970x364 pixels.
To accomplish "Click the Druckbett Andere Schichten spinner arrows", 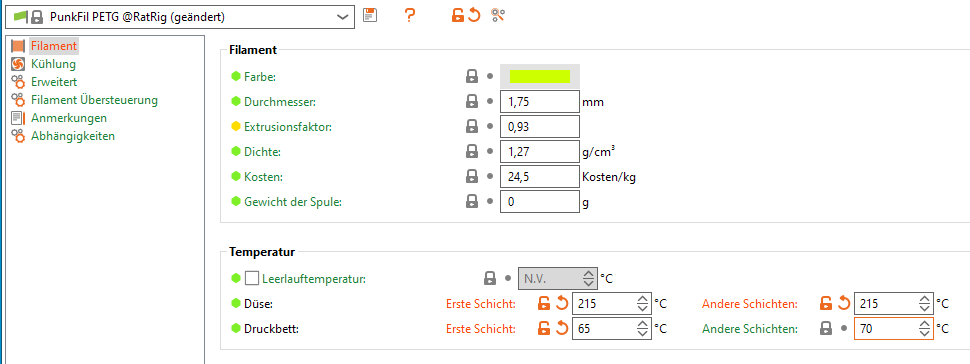I will [x=924, y=329].
